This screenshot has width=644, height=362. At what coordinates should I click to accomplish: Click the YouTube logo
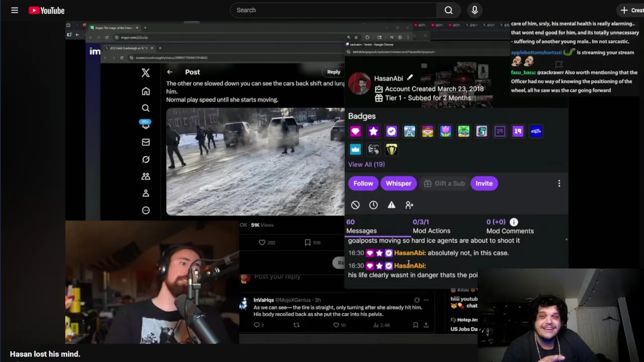pyautogui.click(x=46, y=10)
